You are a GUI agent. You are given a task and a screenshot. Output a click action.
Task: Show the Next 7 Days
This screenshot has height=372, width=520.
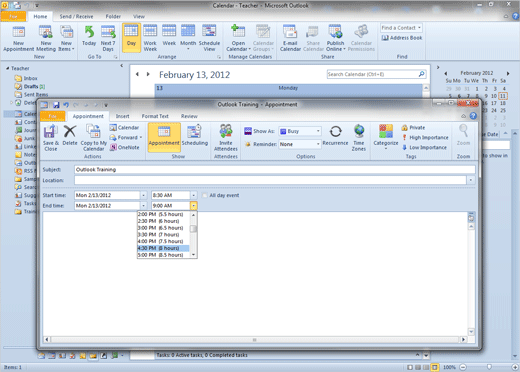(x=108, y=39)
